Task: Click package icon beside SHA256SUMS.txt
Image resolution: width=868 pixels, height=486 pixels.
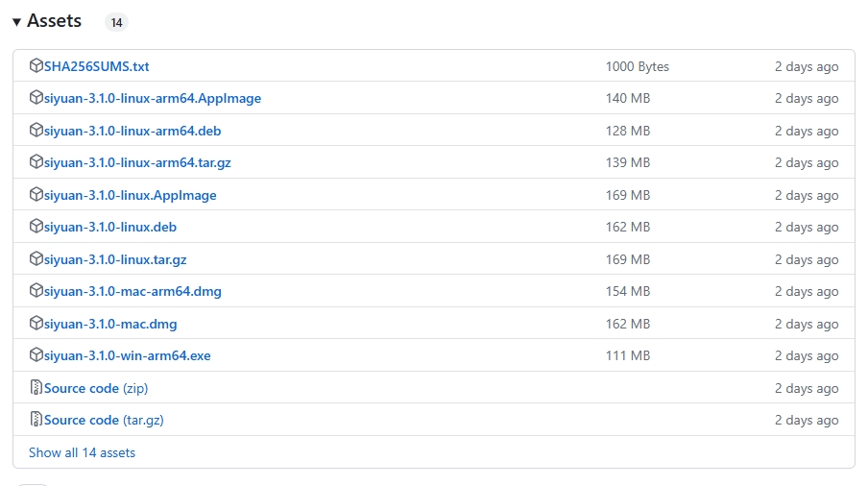Action: coord(36,66)
